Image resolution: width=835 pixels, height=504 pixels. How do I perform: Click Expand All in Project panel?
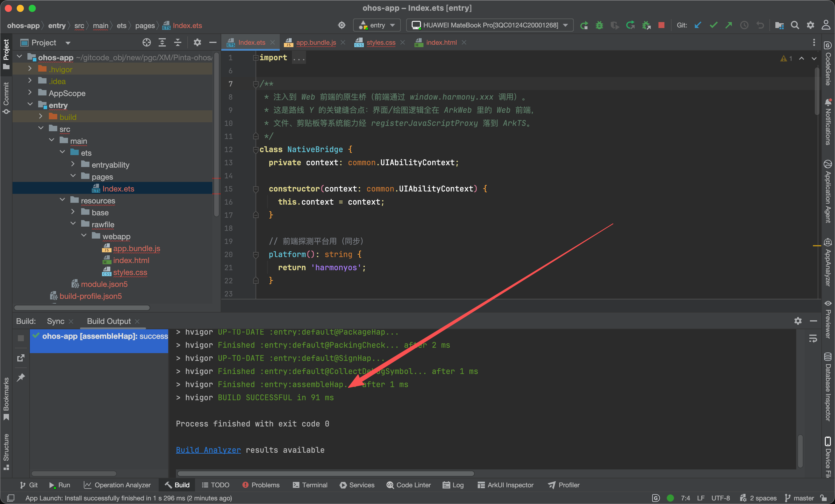tap(162, 43)
